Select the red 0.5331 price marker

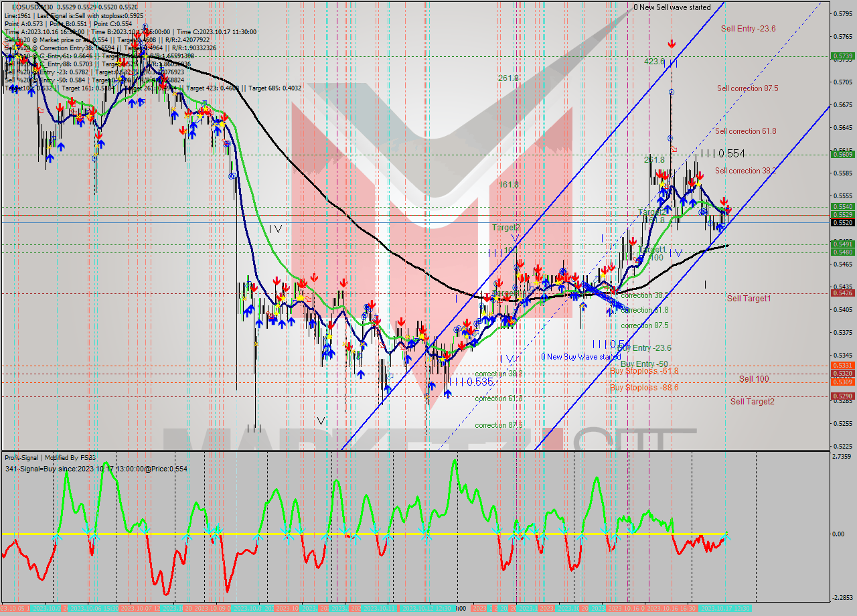click(842, 365)
